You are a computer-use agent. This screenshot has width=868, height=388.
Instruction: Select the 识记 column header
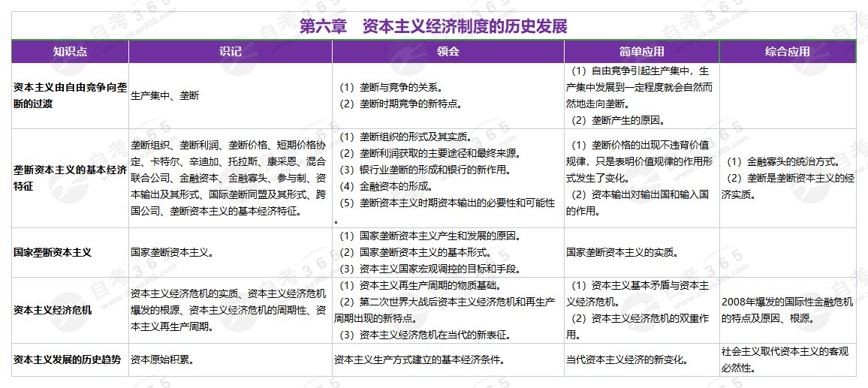(231, 52)
